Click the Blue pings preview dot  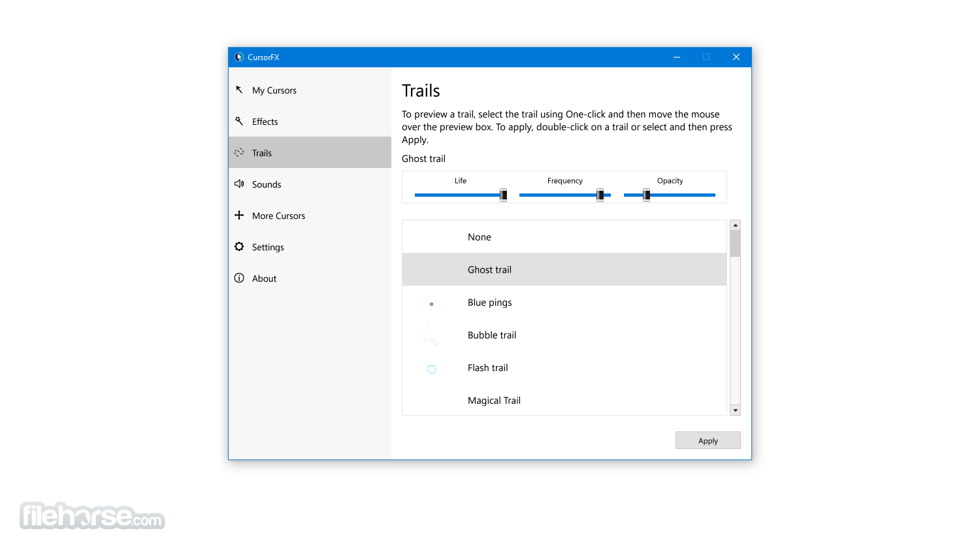click(x=431, y=304)
